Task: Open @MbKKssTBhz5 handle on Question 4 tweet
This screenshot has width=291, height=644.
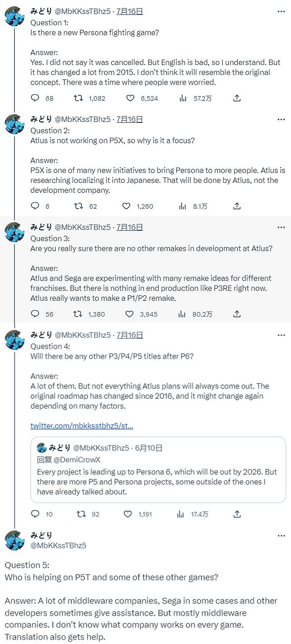Action: click(x=82, y=335)
